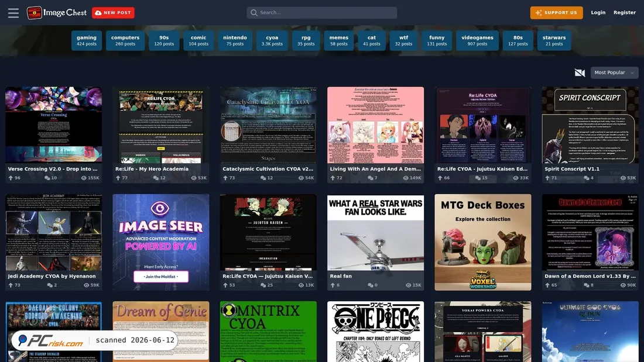Screen dimensions: 644x362
Task: Open the hamburger menu icon
Action: point(13,13)
